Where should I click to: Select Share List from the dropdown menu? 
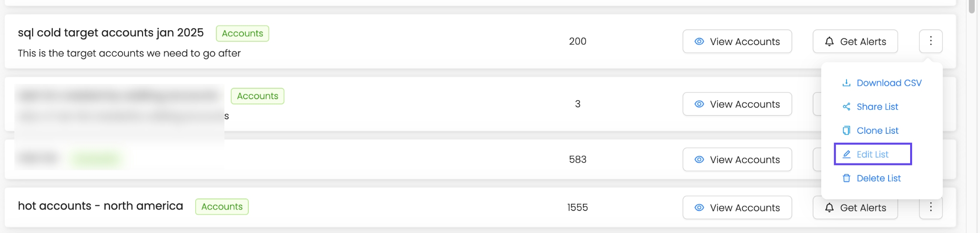pyautogui.click(x=877, y=107)
